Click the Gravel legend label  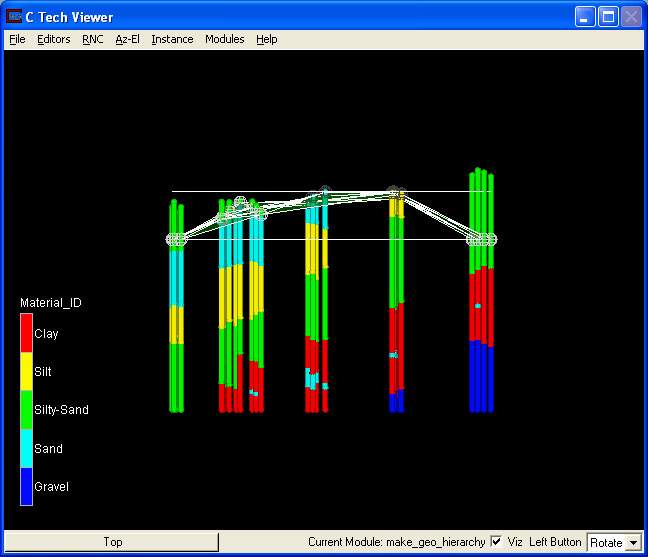coord(51,486)
